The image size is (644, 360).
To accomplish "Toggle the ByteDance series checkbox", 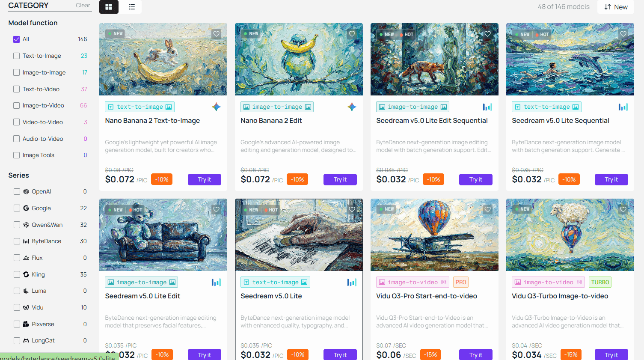I will tap(17, 241).
